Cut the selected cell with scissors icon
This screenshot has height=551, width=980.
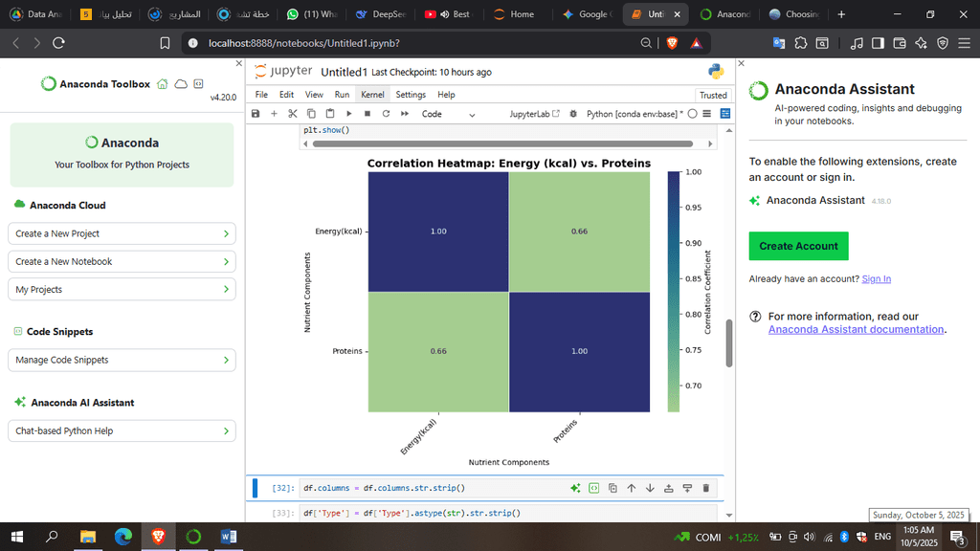293,114
